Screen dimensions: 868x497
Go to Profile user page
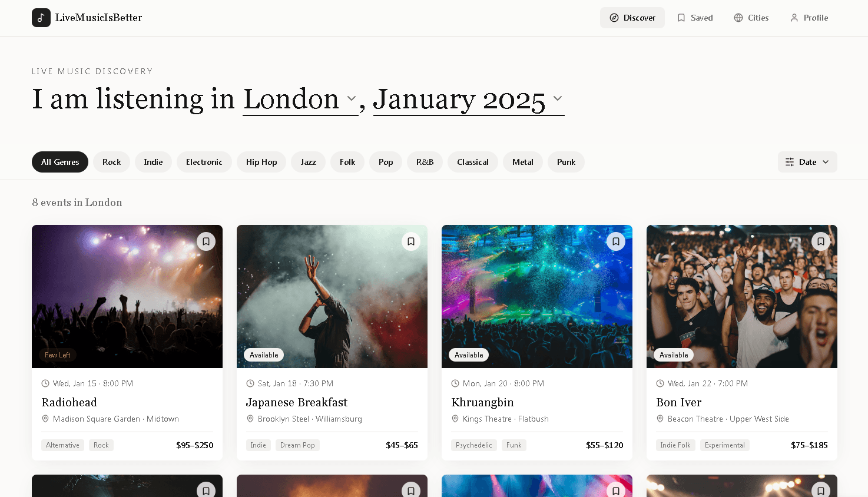click(809, 18)
